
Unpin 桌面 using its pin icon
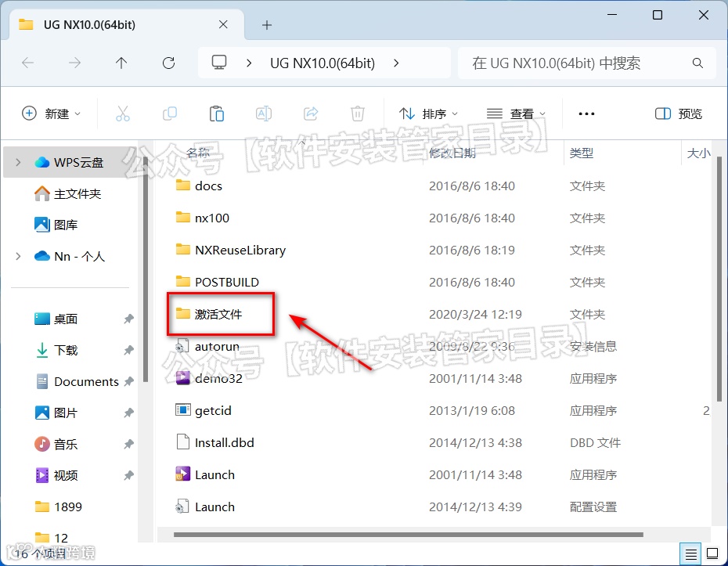128,319
